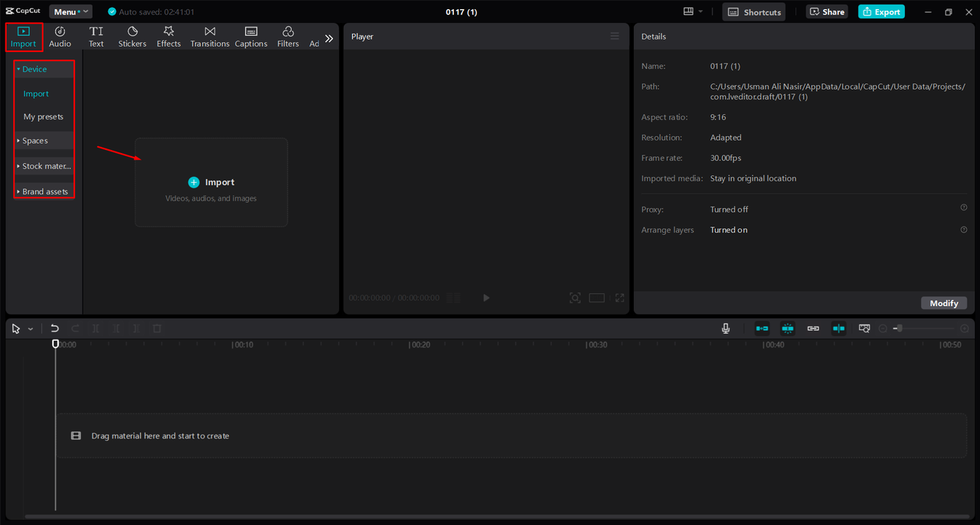Click the Delete right trim tool
Image resolution: width=980 pixels, height=525 pixels.
136,328
